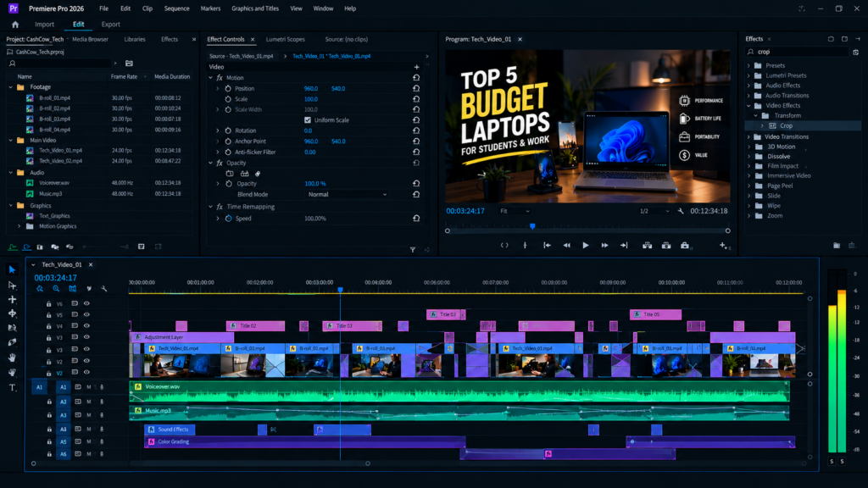Click new bin icon beside project search
The image size is (868, 488).
pos(129,63)
